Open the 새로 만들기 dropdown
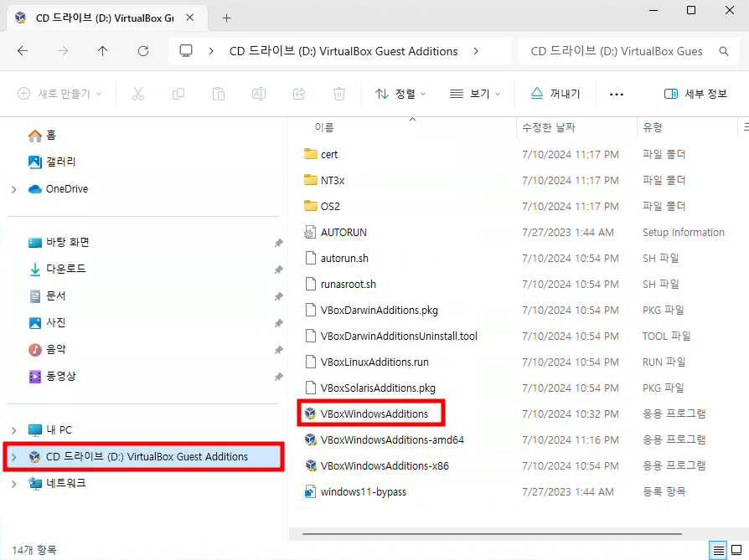The image size is (749, 560). [59, 94]
